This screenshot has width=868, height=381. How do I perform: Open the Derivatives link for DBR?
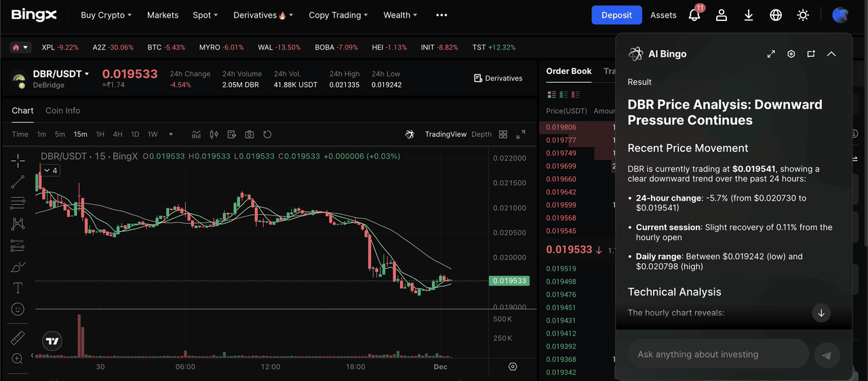pos(498,78)
